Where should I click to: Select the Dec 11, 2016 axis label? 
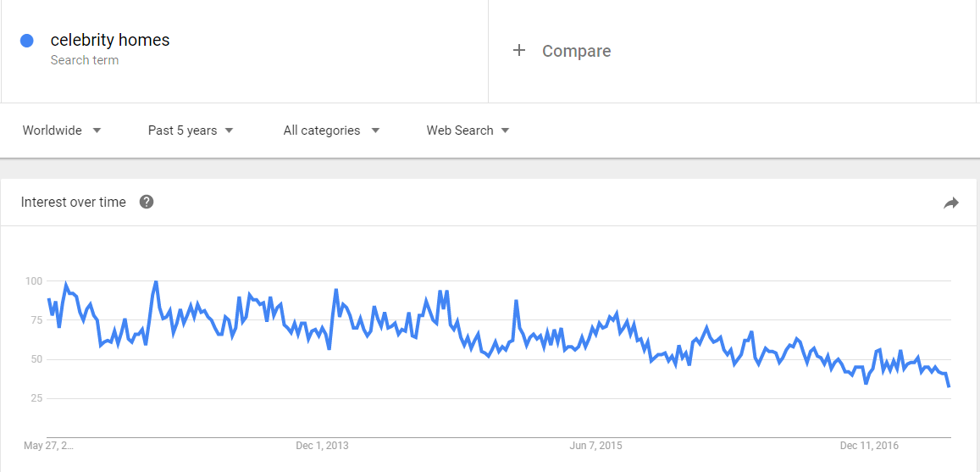coord(869,446)
